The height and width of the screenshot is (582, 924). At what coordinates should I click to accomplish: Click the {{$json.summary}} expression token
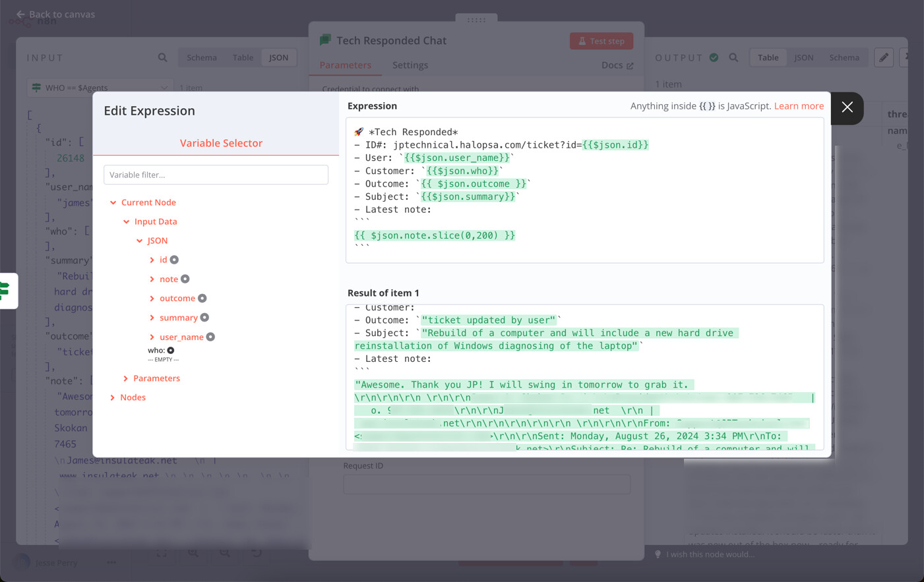click(468, 196)
